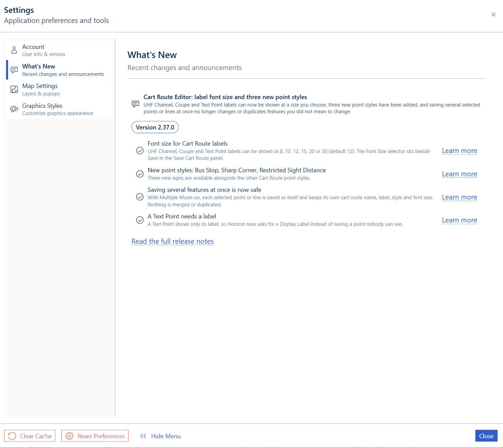Close the Settings dialog with the X icon
Viewport: 503px width, 448px height.
(x=494, y=14)
